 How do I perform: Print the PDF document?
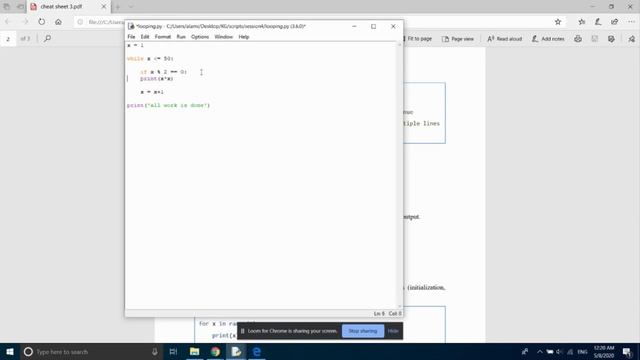(x=578, y=39)
